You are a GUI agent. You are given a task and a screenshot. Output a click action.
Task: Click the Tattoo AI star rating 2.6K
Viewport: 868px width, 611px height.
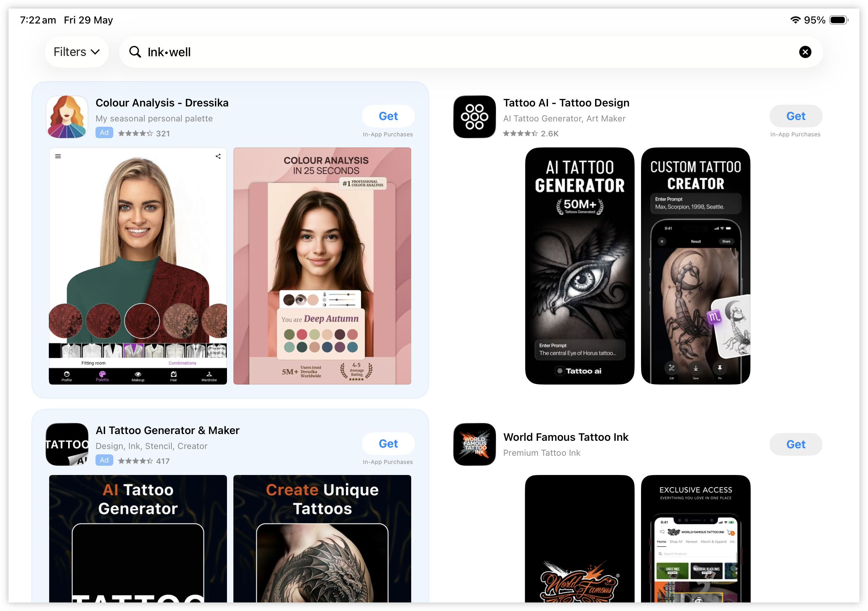[x=531, y=134]
